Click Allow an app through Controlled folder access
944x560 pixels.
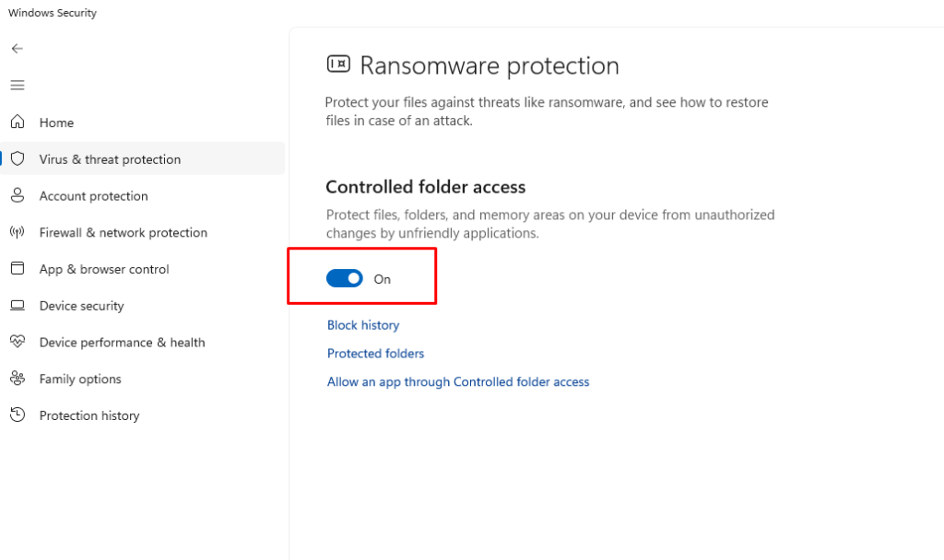(x=458, y=382)
